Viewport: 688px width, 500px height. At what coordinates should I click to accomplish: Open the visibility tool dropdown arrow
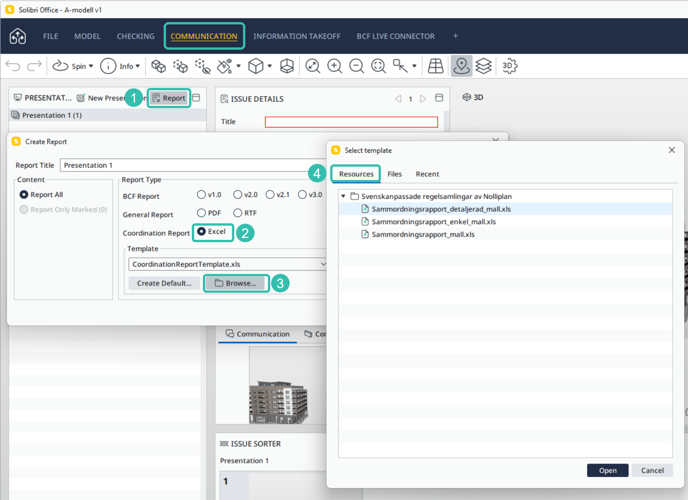point(239,66)
